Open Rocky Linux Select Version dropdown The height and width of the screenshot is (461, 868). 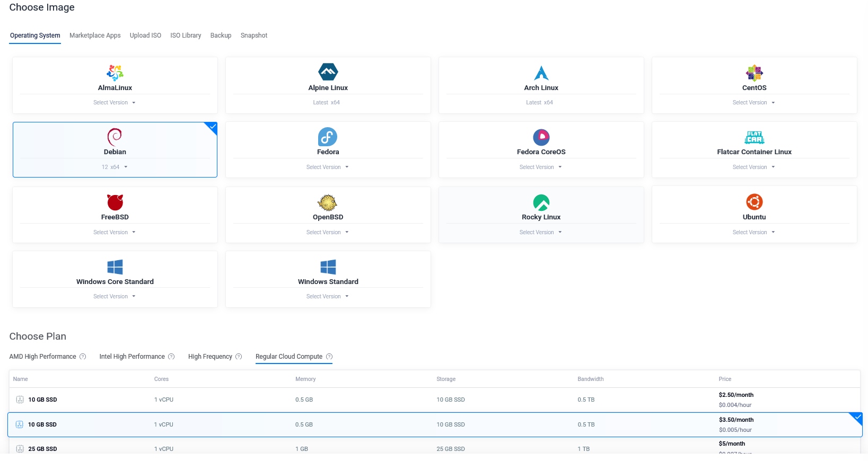541,232
